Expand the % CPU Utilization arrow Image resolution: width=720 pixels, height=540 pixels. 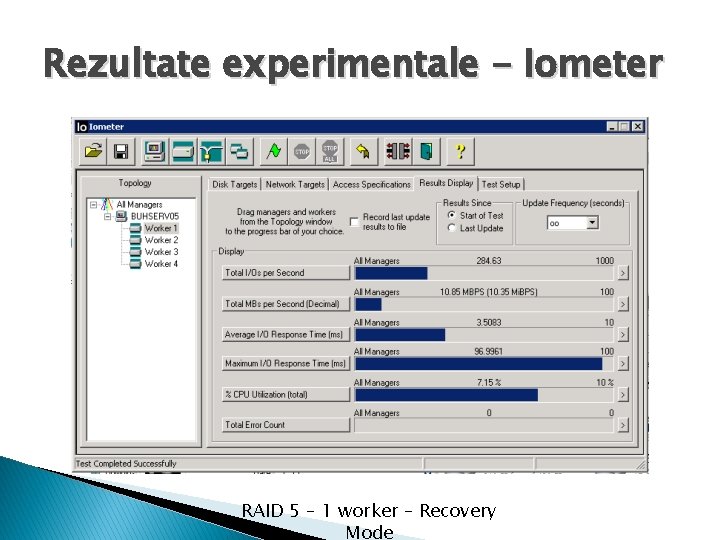623,395
